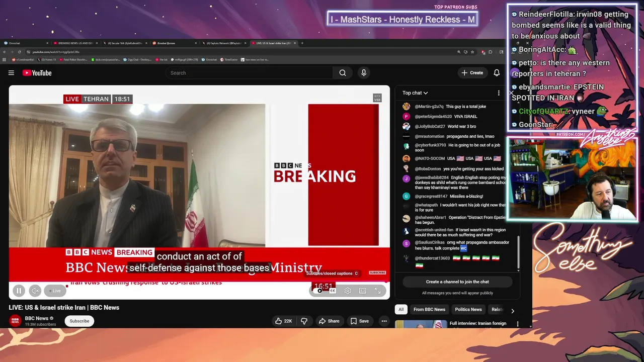Screen dimensions: 644x362
Task: Bookmark this page with star icon
Action: point(472,52)
